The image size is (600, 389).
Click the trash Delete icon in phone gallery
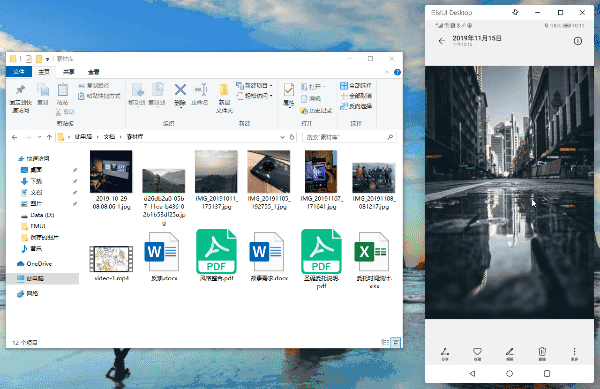542,354
